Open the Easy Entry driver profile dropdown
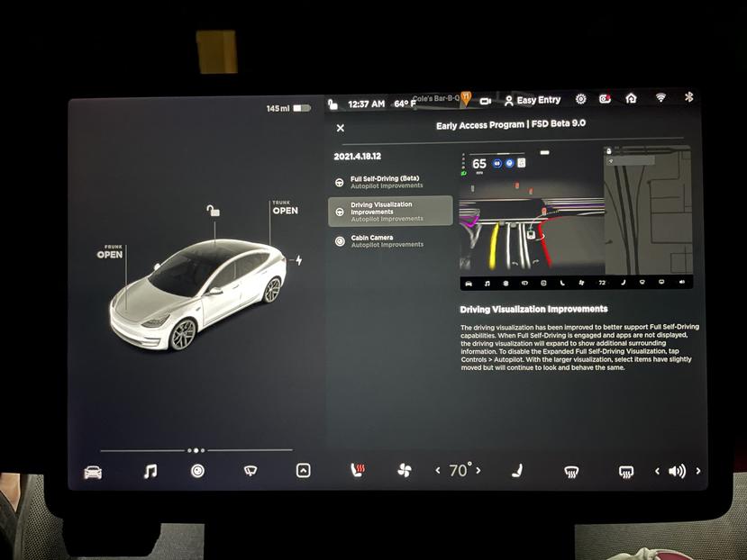Image resolution: width=747 pixels, height=560 pixels. [533, 99]
